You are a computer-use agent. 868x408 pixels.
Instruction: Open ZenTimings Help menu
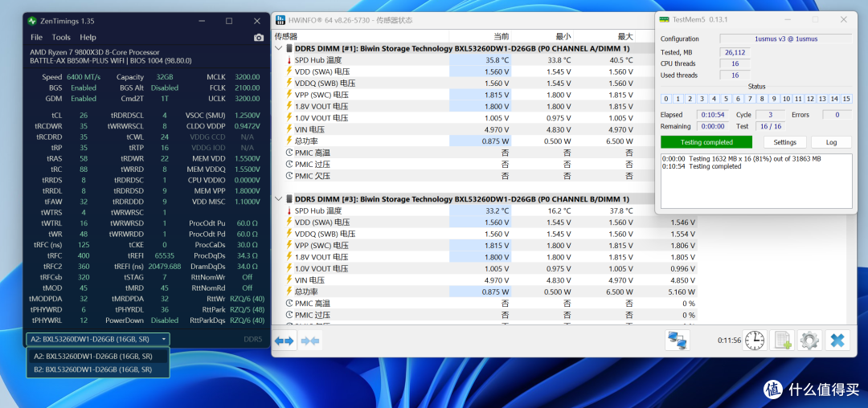[x=88, y=38]
